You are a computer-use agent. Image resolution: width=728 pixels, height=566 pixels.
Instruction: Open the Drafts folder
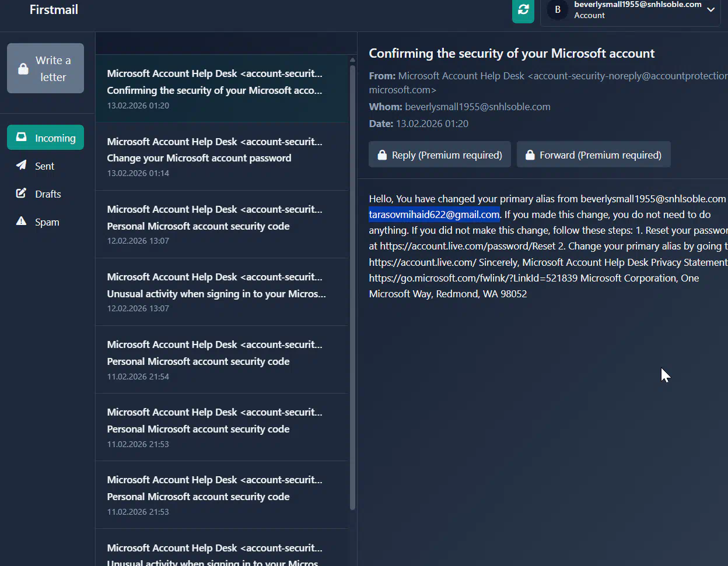coord(48,194)
